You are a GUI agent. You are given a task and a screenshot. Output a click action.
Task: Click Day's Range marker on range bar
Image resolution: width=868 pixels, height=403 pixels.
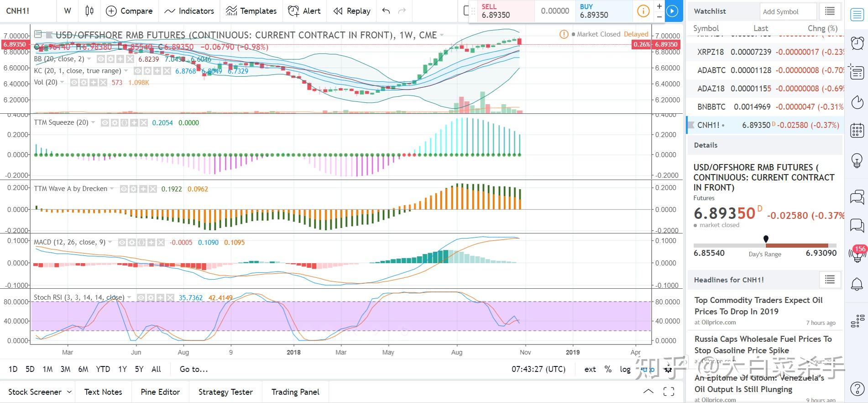point(766,239)
